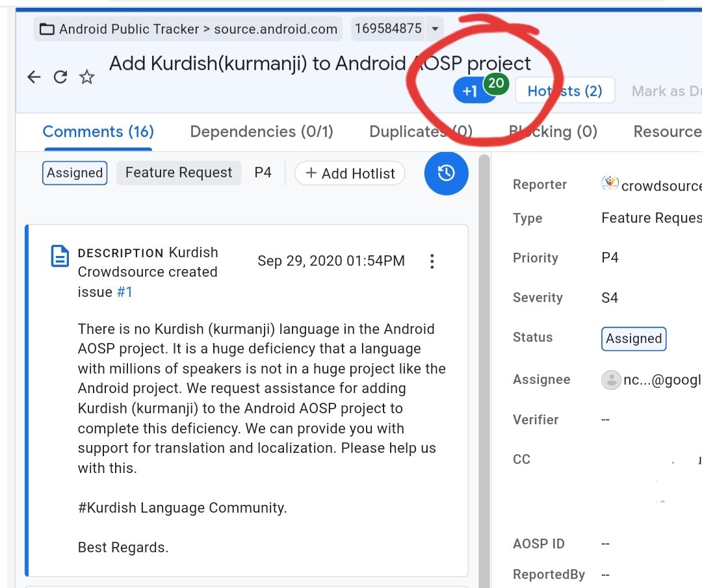Image resolution: width=702 pixels, height=588 pixels.
Task: Click the description document icon
Action: (60, 256)
